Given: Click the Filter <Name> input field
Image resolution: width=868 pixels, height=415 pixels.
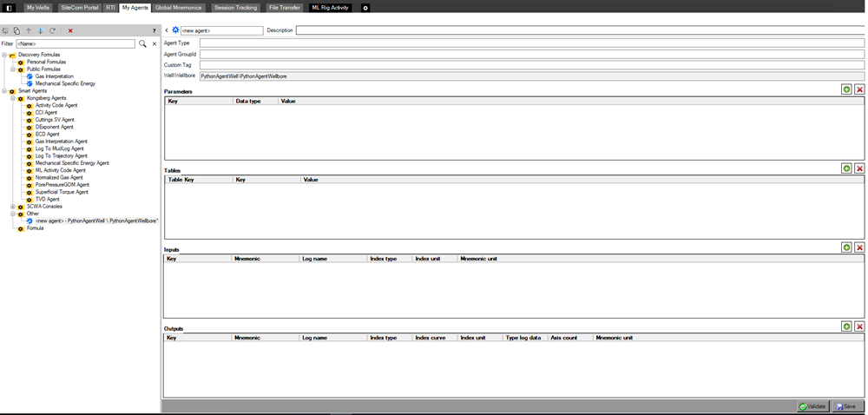Looking at the screenshot, I should pyautogui.click(x=76, y=43).
